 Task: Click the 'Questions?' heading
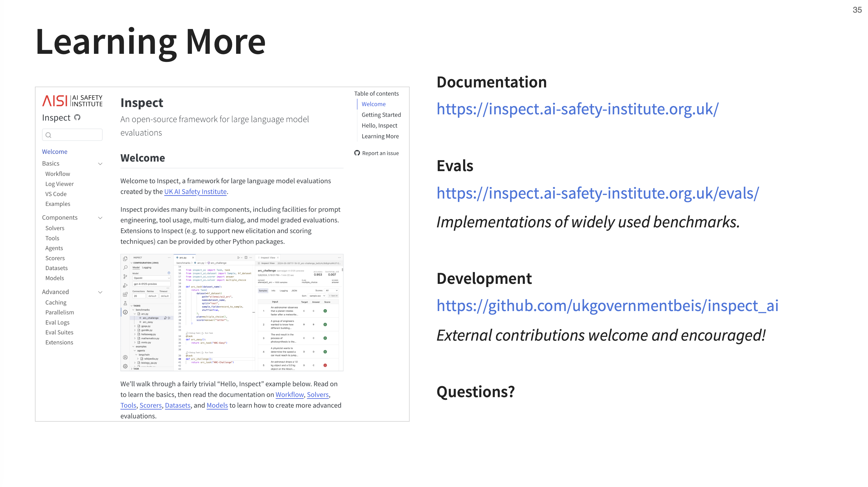[x=475, y=392]
